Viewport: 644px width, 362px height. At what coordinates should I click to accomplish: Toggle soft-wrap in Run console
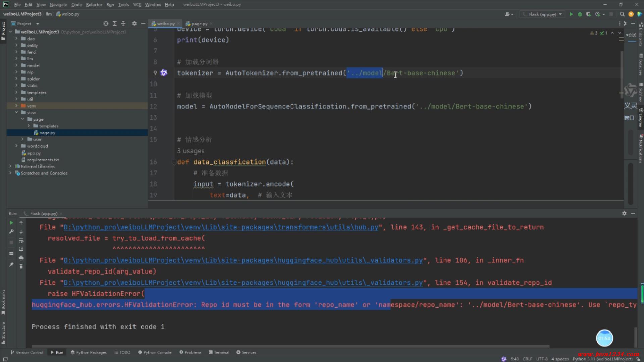(x=21, y=240)
